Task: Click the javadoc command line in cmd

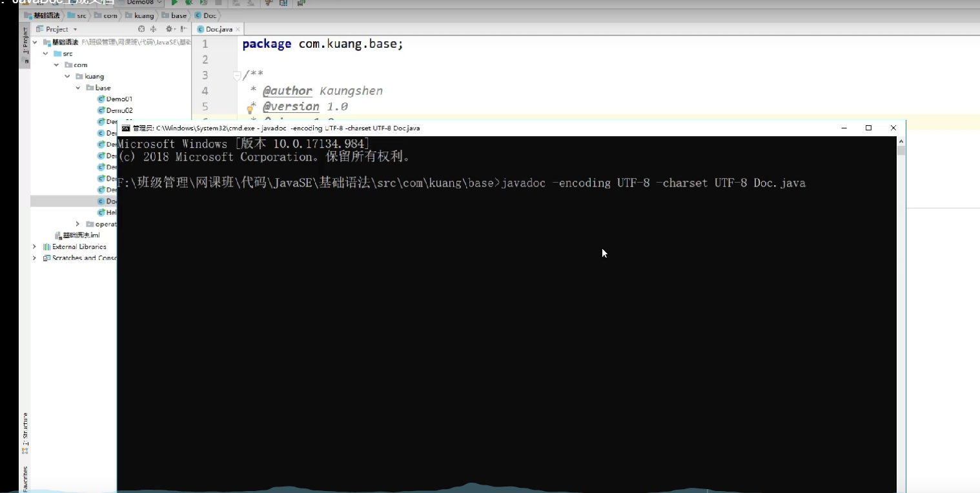Action: click(x=462, y=183)
